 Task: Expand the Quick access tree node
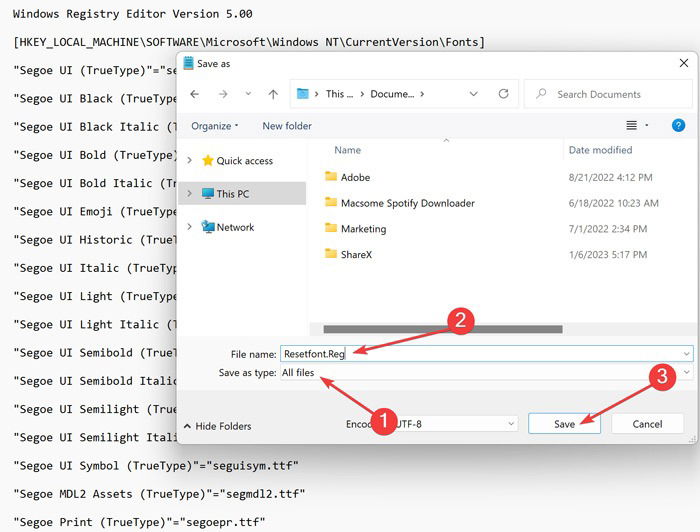point(189,160)
